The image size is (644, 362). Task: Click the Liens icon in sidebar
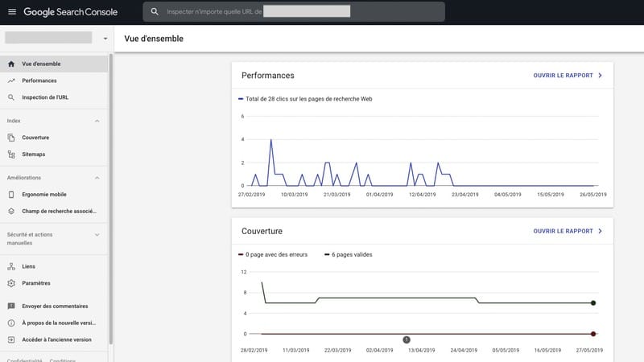[11, 266]
